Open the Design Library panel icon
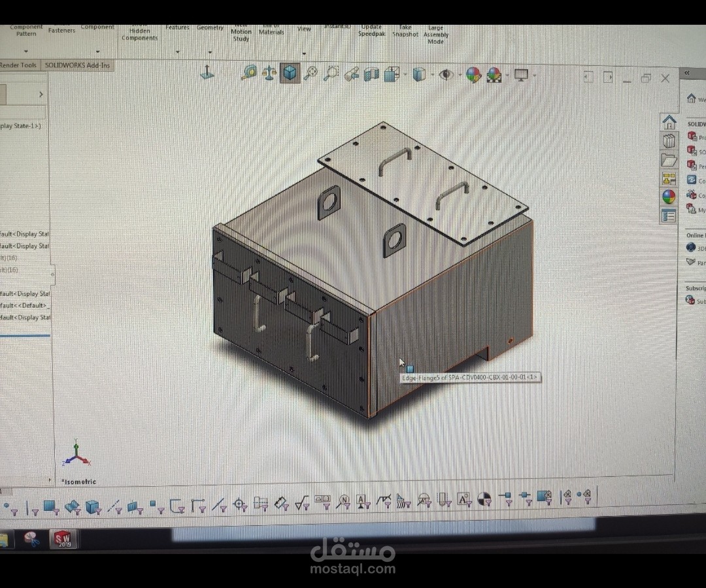 coord(669,141)
